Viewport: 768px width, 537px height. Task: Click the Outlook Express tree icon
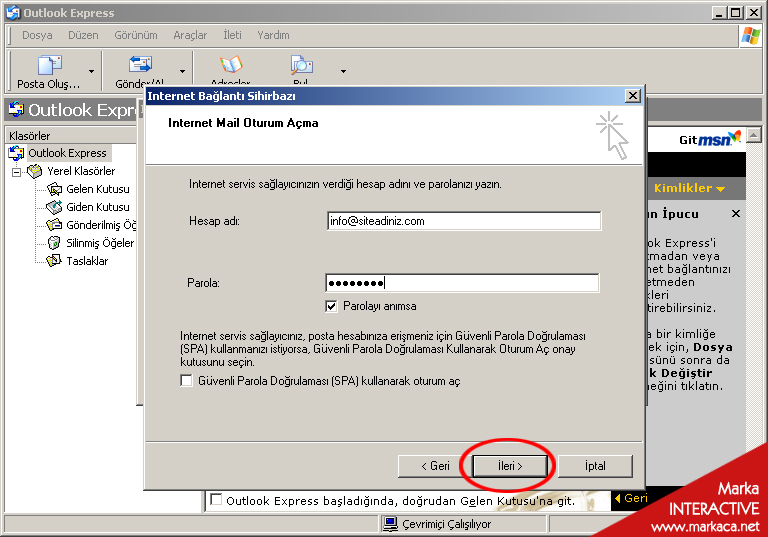(x=16, y=153)
